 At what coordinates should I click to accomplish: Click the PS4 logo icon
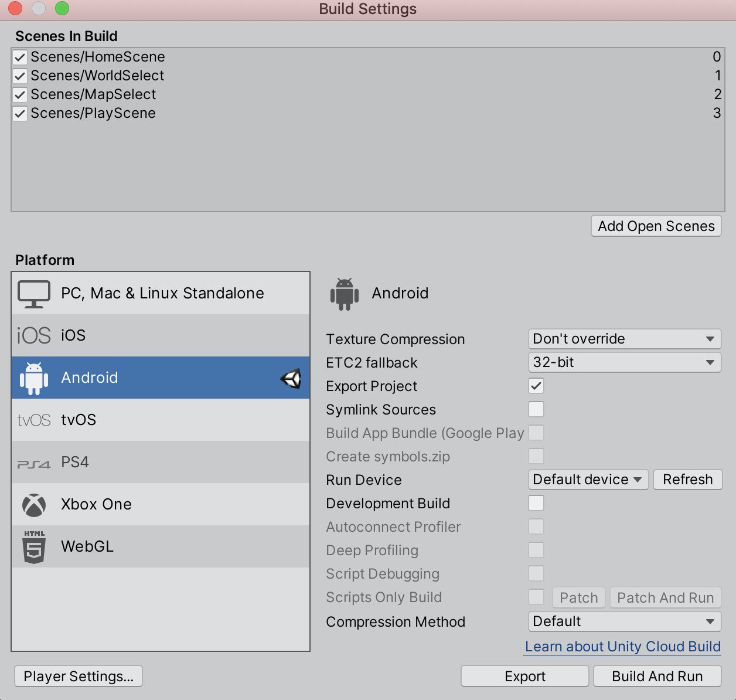point(34,464)
